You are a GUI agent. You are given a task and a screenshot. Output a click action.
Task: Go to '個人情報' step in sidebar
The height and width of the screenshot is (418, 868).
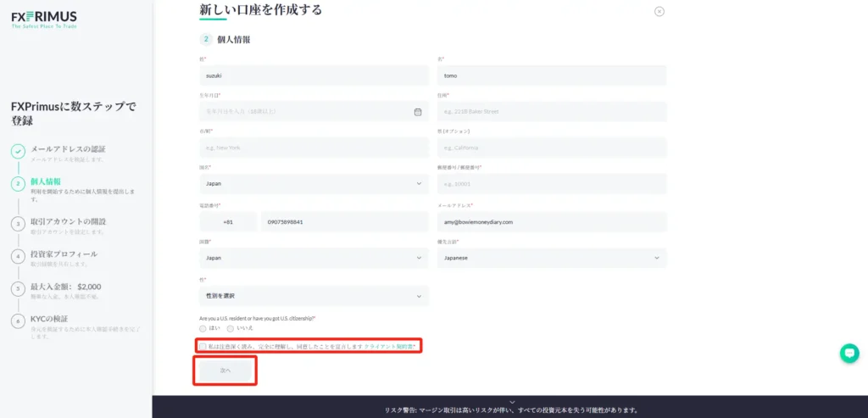[46, 181]
